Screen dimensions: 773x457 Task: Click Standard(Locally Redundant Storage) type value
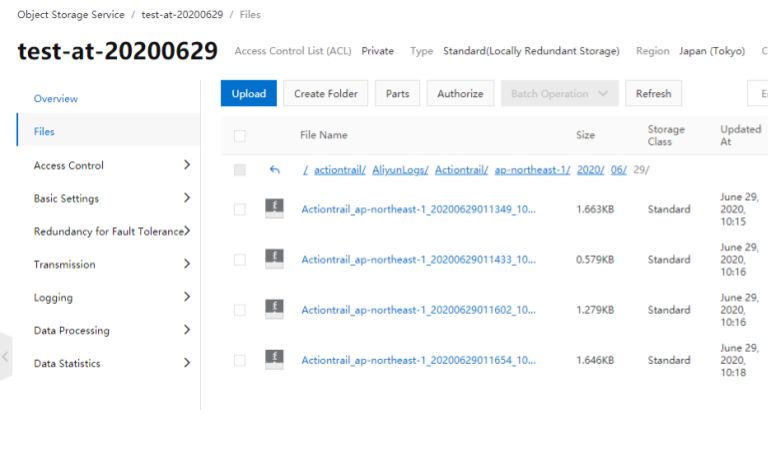tap(531, 51)
